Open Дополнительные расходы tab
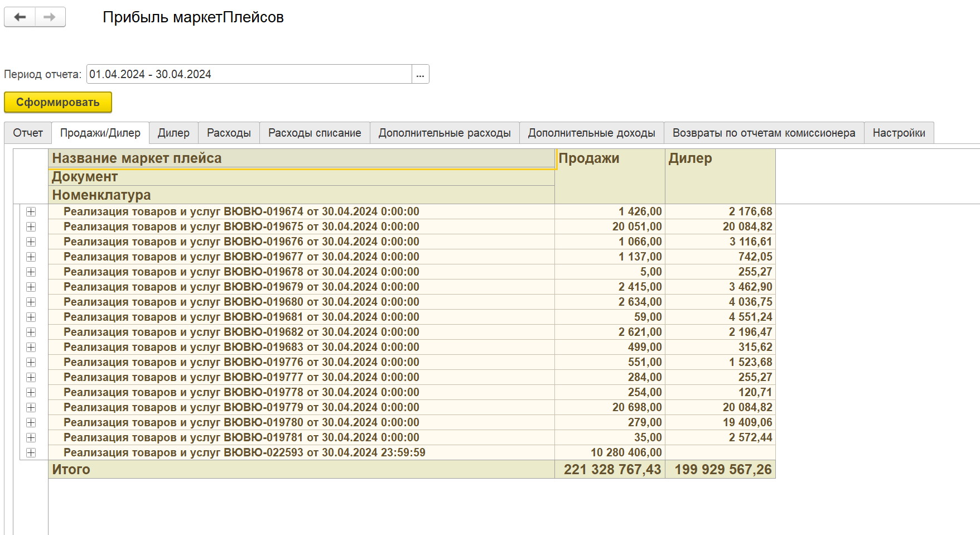 [x=445, y=133]
